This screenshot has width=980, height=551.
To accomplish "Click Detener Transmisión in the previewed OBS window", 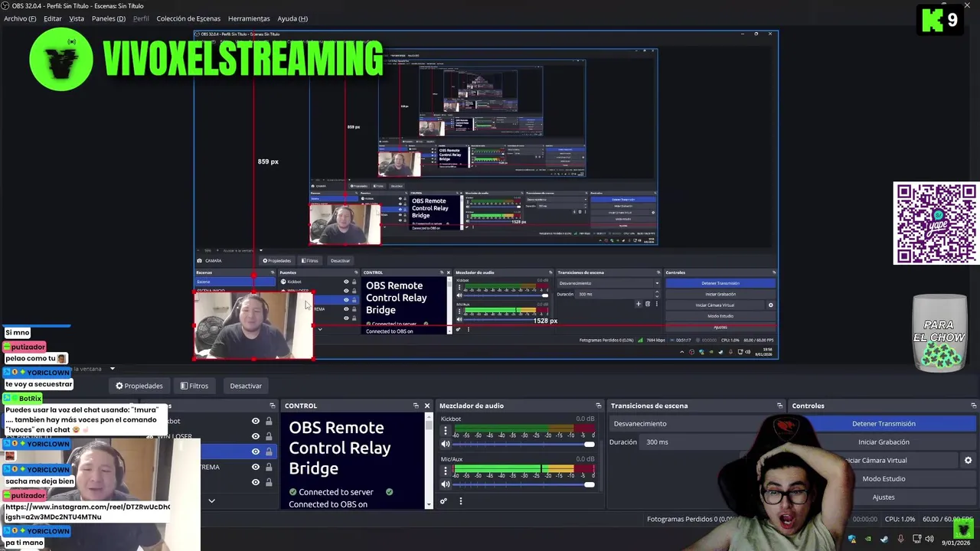I will coord(720,283).
